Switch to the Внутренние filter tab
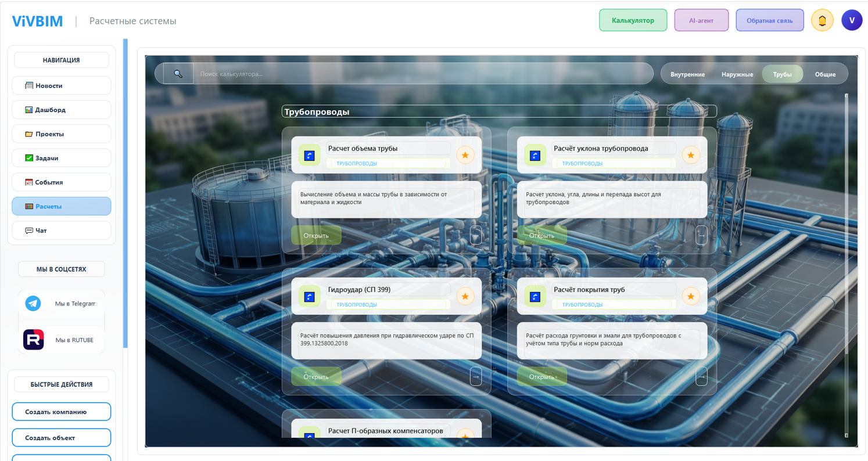This screenshot has height=461, width=868. 687,74
